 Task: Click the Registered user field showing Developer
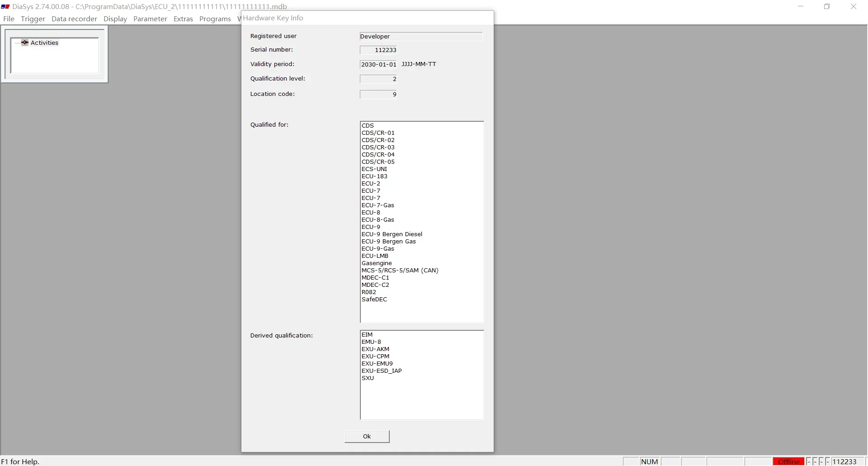pos(421,36)
